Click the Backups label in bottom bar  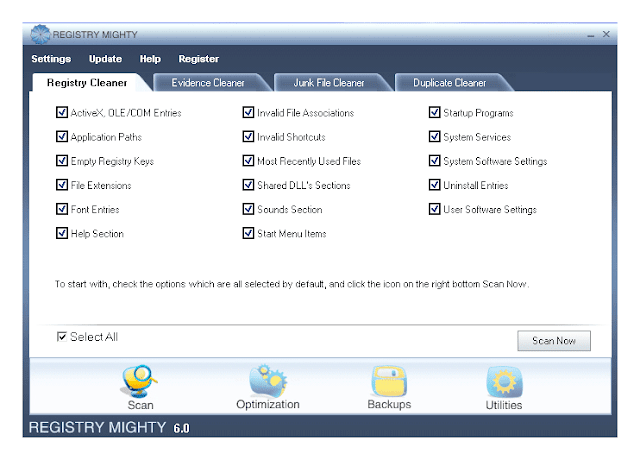click(389, 404)
